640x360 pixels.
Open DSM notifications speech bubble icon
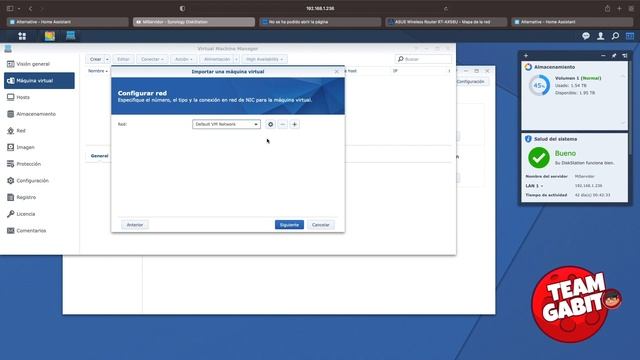(x=586, y=36)
